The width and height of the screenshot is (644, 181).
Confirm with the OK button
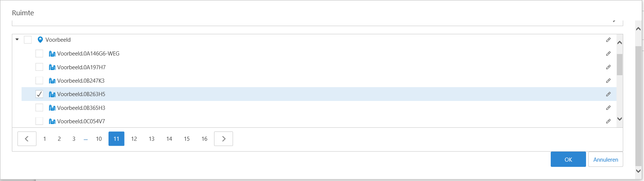tap(568, 159)
